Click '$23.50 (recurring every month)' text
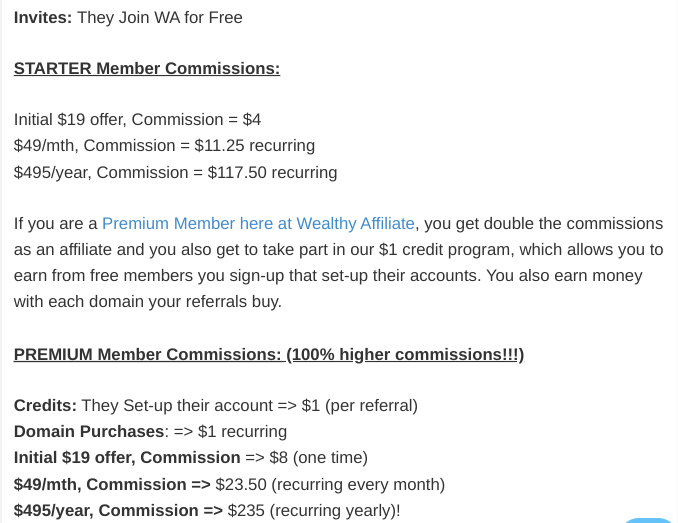The height and width of the screenshot is (523, 678). (x=330, y=485)
